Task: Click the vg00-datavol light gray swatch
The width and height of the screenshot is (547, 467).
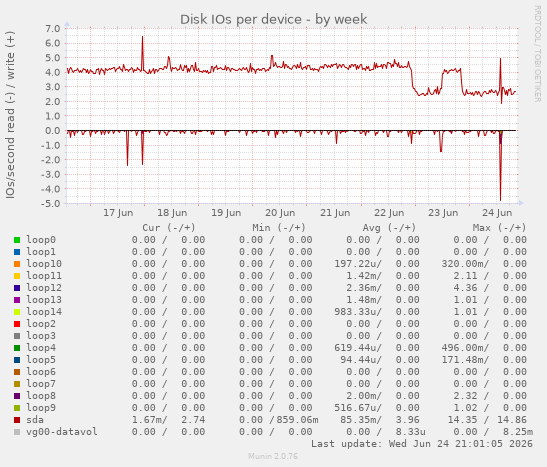Action: [17, 432]
